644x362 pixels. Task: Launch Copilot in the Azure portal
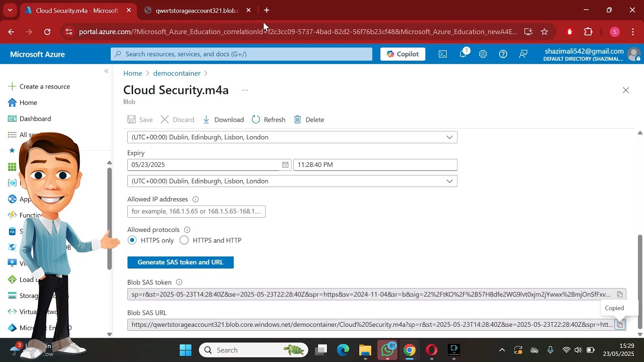coord(403,54)
